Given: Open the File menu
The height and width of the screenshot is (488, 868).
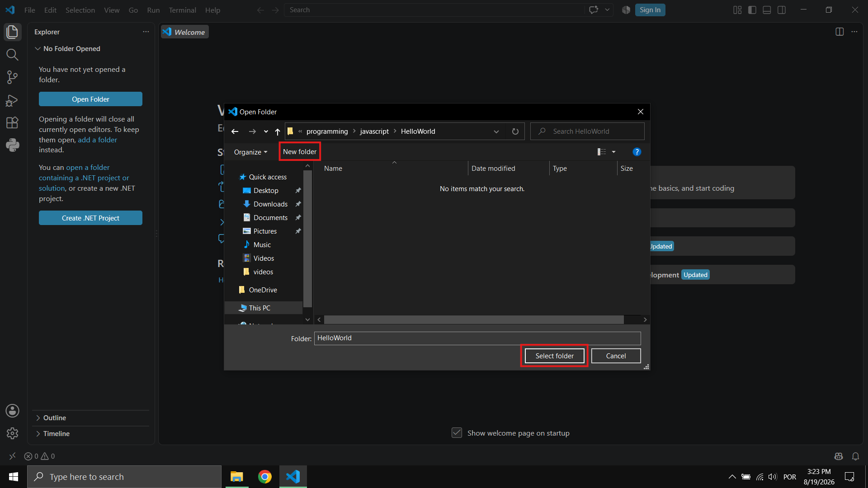Looking at the screenshot, I should tap(30, 10).
